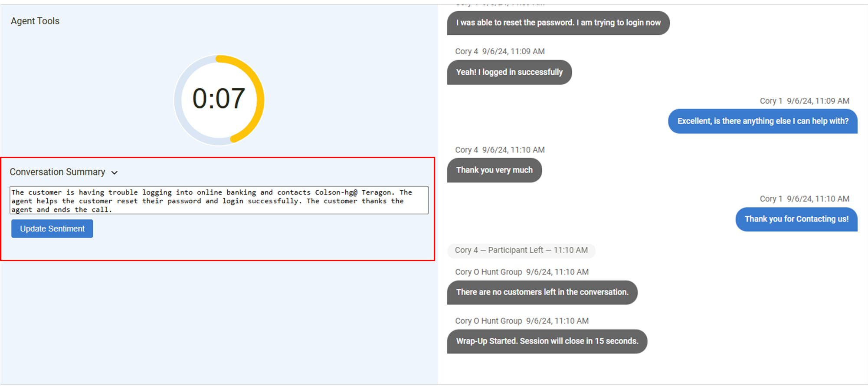This screenshot has height=387, width=868.
Task: Click the 'Thank you for Contacting us!' bubble
Action: tap(796, 219)
